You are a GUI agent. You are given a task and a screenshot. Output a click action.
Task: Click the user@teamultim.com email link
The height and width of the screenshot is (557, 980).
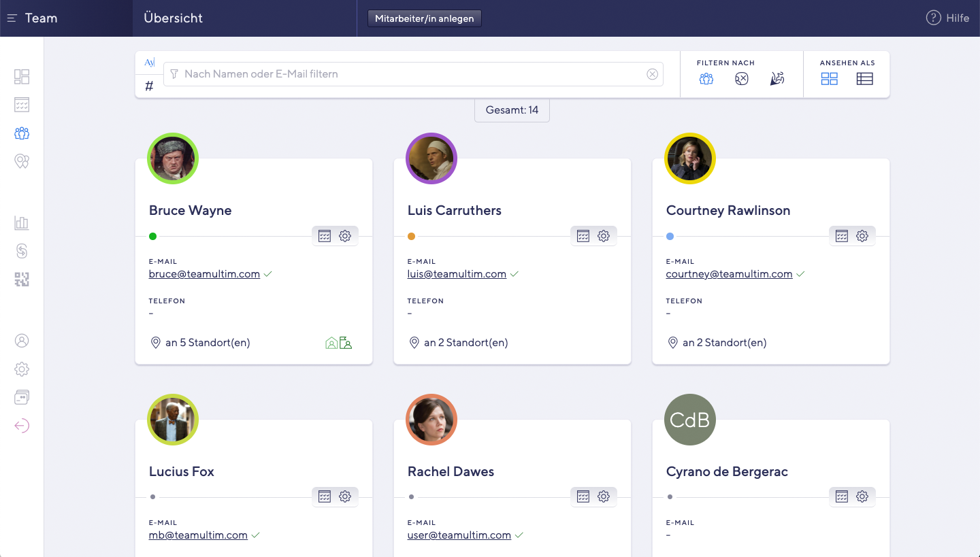pyautogui.click(x=459, y=535)
